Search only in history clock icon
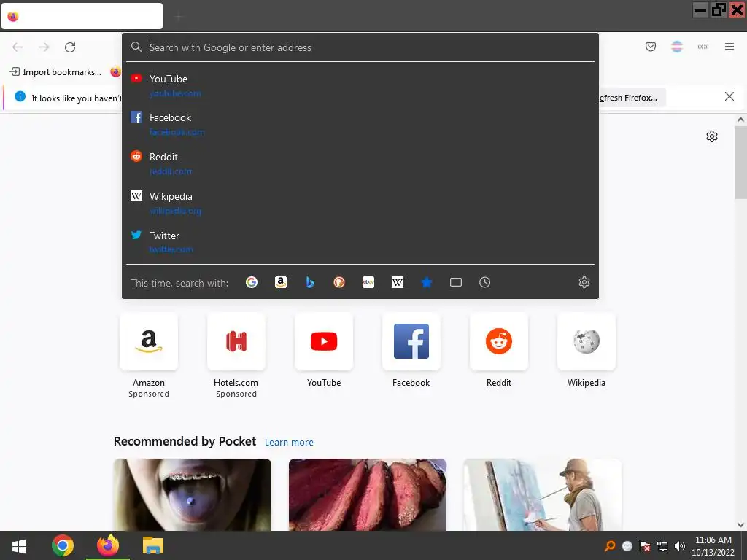This screenshot has height=560, width=747. click(484, 282)
